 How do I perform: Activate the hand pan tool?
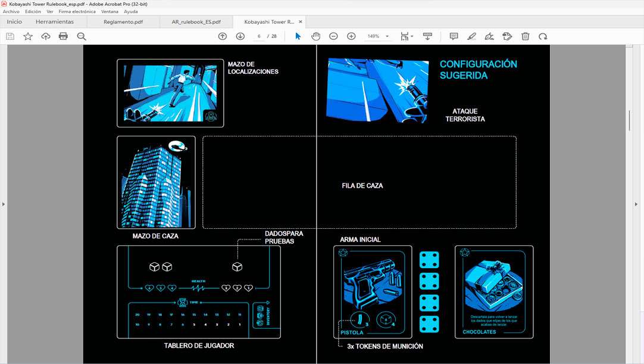315,36
